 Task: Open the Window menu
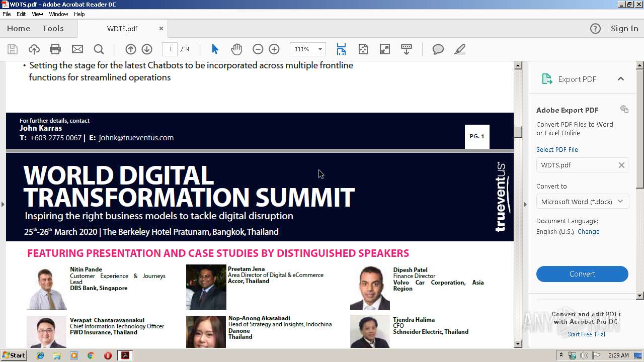coord(58,14)
